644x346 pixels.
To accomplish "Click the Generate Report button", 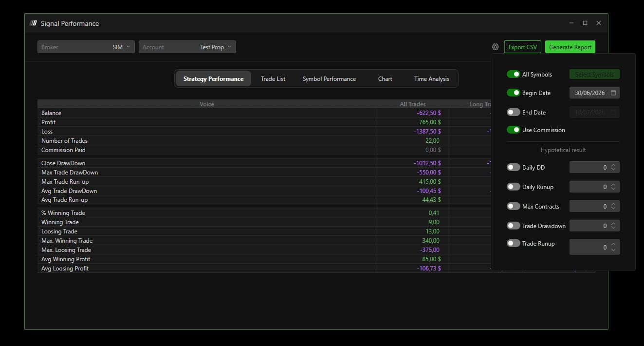I will [x=570, y=47].
